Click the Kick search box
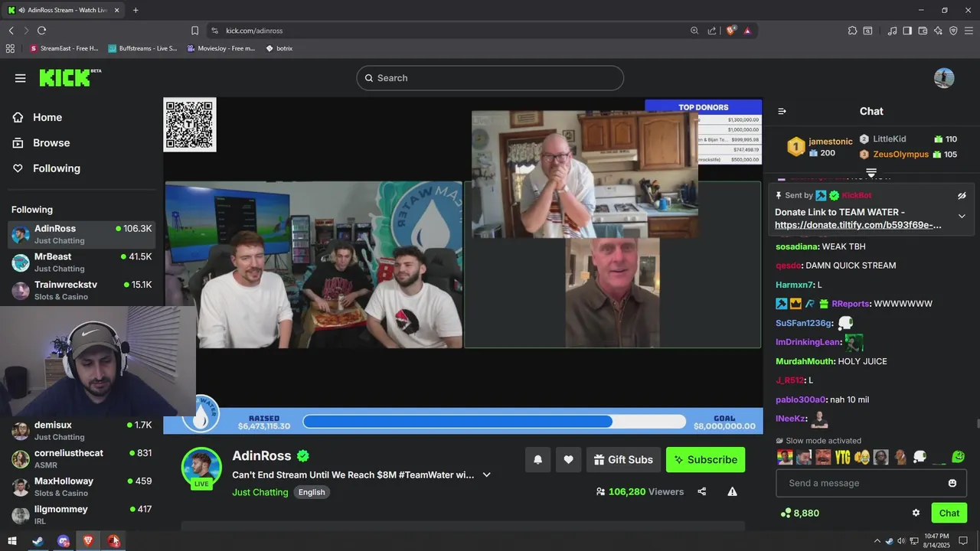 coord(490,78)
